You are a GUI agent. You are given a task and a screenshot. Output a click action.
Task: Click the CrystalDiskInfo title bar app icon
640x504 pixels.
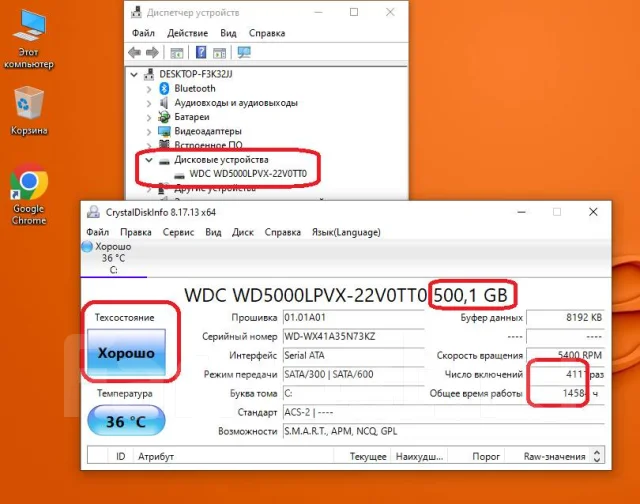pyautogui.click(x=93, y=212)
